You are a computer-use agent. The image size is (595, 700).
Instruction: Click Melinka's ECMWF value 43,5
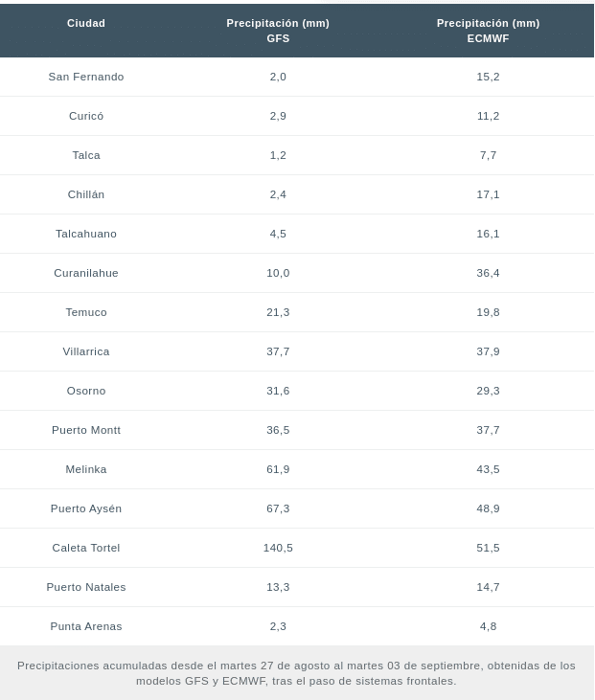click(x=488, y=469)
